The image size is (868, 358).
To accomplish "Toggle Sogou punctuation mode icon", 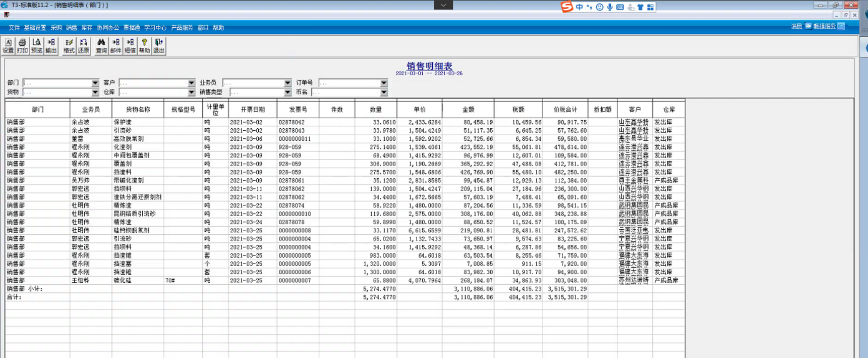I will point(589,7).
